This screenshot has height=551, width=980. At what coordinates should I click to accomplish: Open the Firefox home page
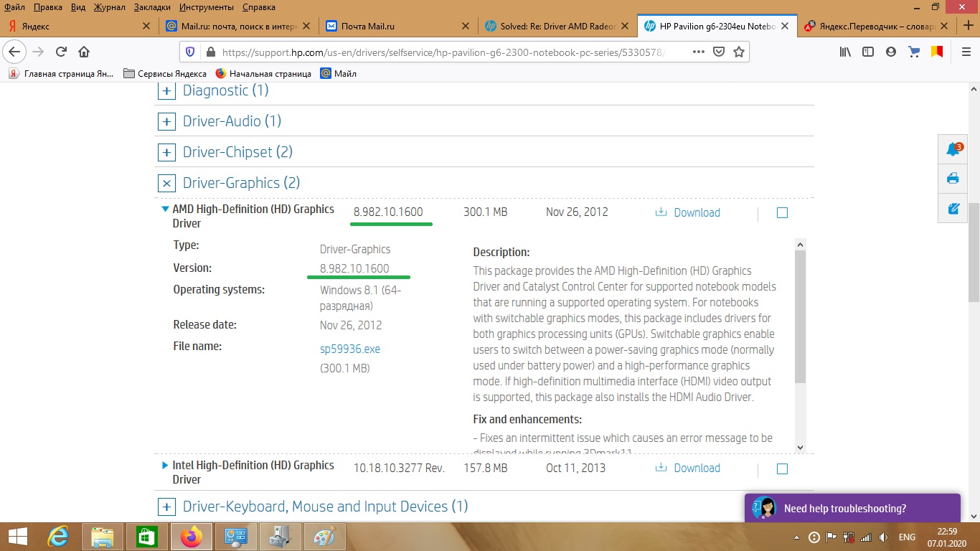(x=84, y=52)
